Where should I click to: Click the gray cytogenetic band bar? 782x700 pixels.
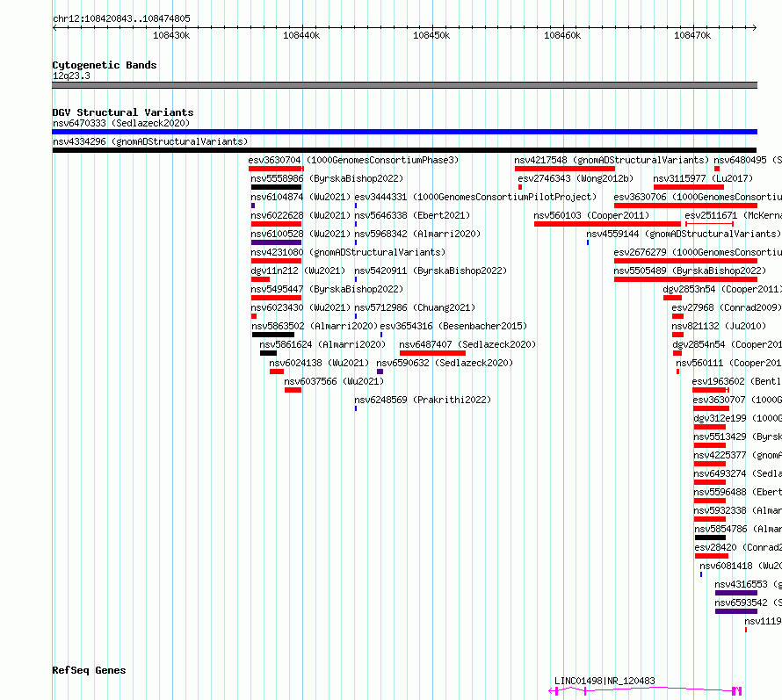coord(404,85)
